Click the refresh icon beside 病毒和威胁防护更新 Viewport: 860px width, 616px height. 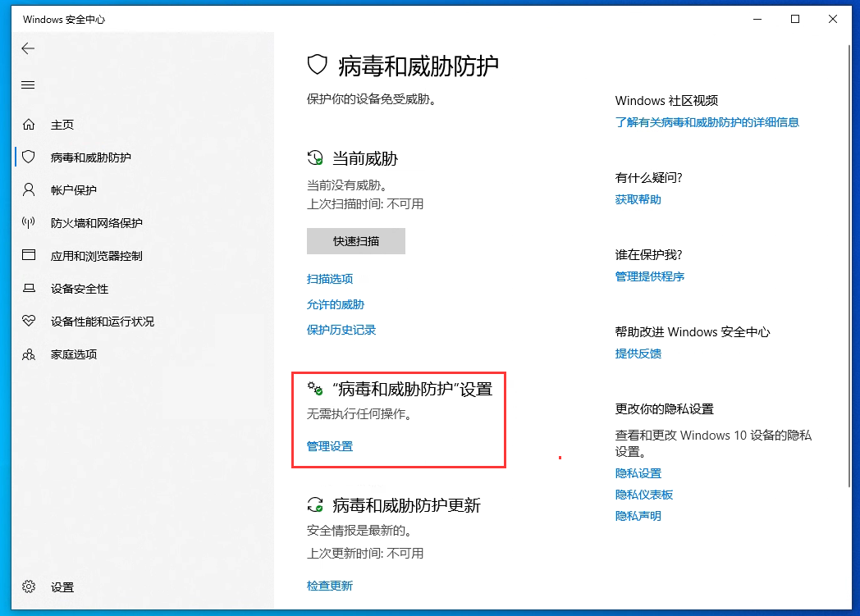(x=315, y=504)
